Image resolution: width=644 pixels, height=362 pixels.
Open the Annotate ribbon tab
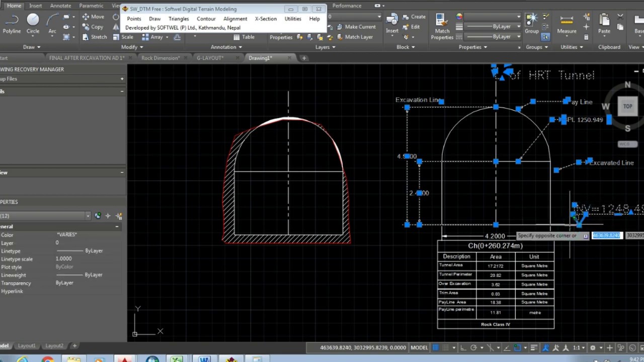pyautogui.click(x=61, y=6)
